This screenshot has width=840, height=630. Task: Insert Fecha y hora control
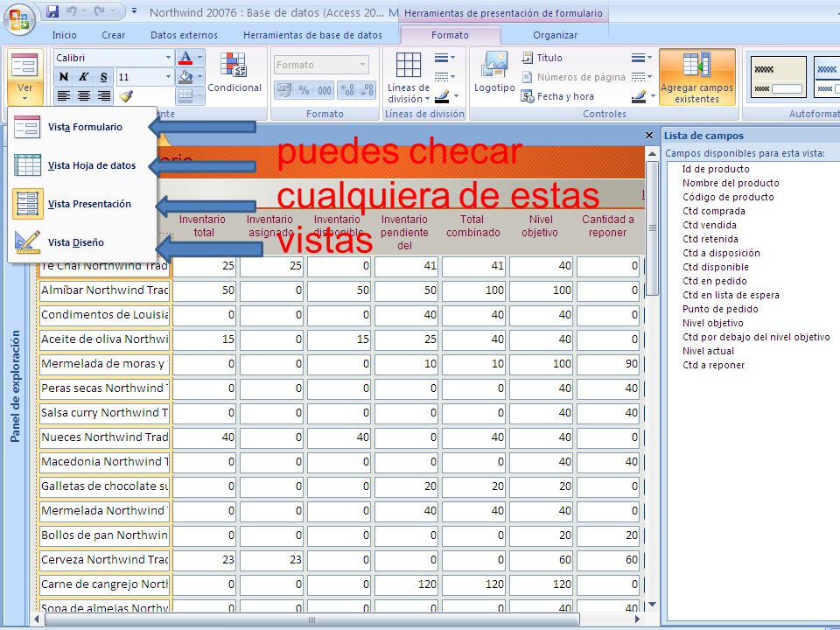click(557, 96)
